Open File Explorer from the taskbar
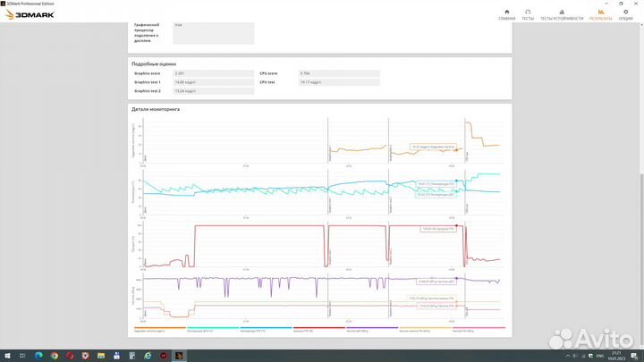644x362 pixels. [x=101, y=356]
